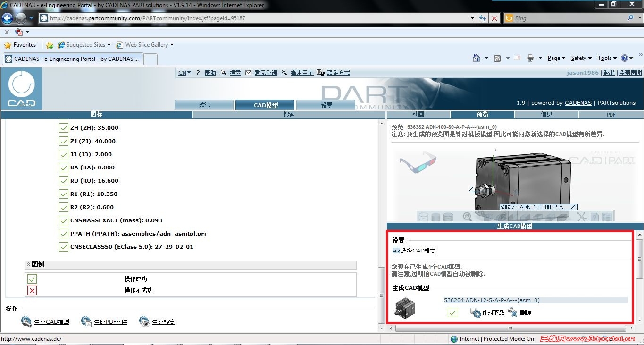Toggle the 3D glasses stereo view icon
Image resolution: width=644 pixels, height=345 pixels.
[x=418, y=162]
